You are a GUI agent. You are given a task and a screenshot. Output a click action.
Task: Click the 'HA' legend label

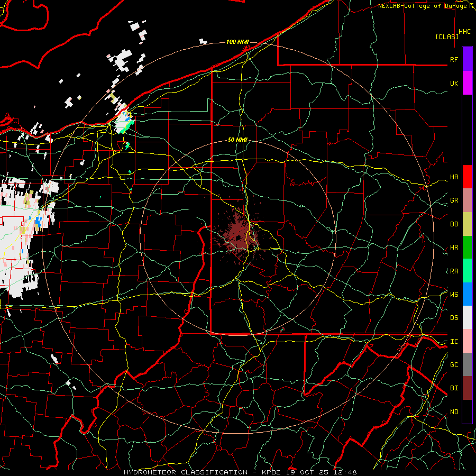[454, 177]
